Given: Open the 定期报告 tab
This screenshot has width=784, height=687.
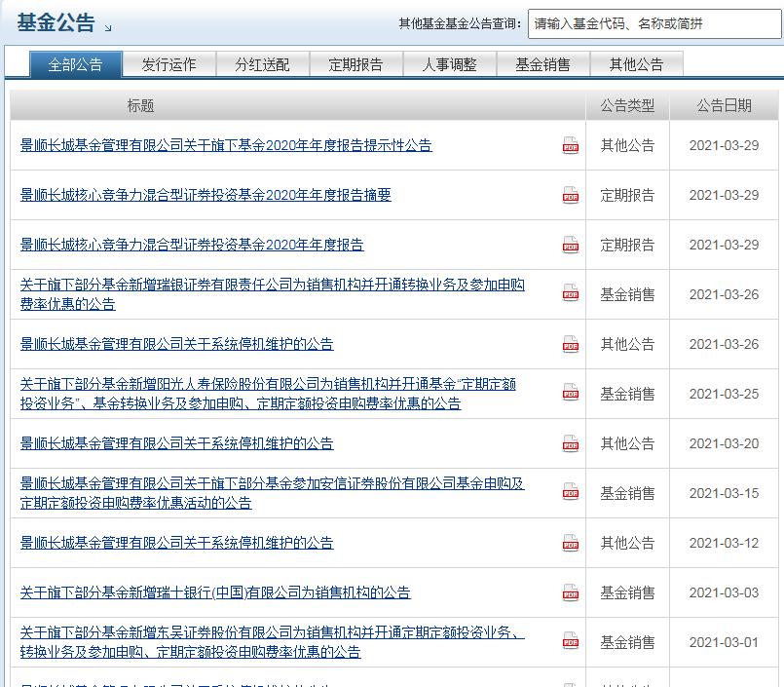Looking at the screenshot, I should (x=355, y=64).
